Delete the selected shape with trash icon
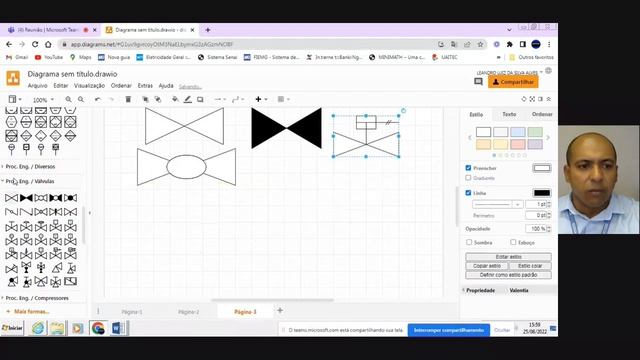 tap(128, 99)
